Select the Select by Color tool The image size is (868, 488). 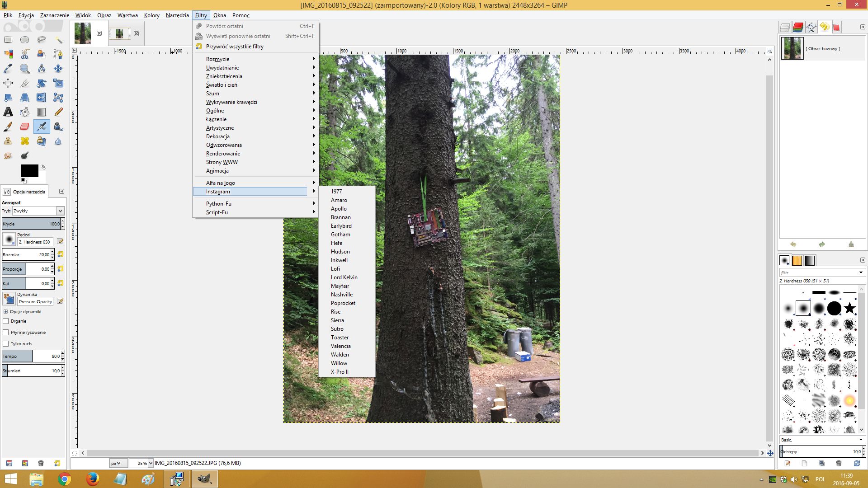pos(8,54)
